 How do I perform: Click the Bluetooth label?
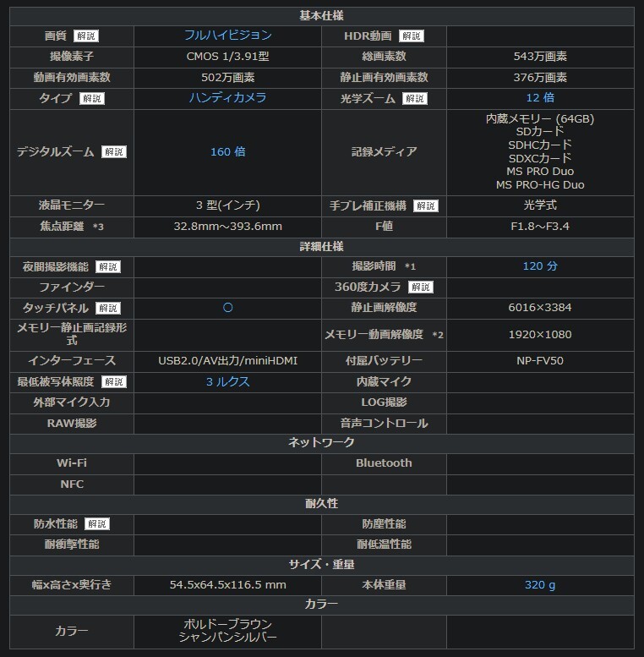384,463
